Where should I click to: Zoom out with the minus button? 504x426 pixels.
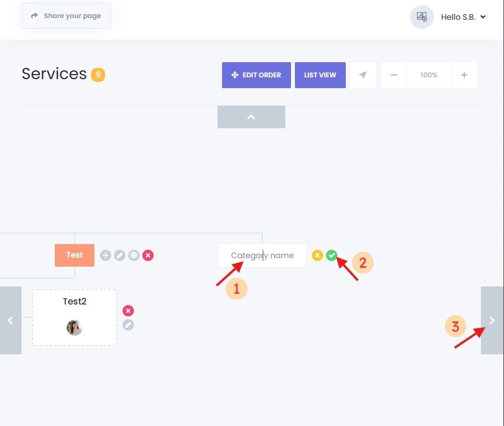click(x=394, y=75)
